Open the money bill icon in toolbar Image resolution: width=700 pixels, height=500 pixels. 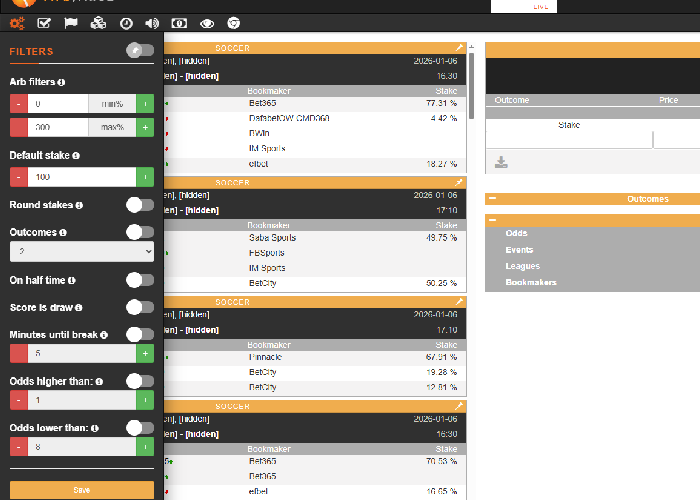179,23
